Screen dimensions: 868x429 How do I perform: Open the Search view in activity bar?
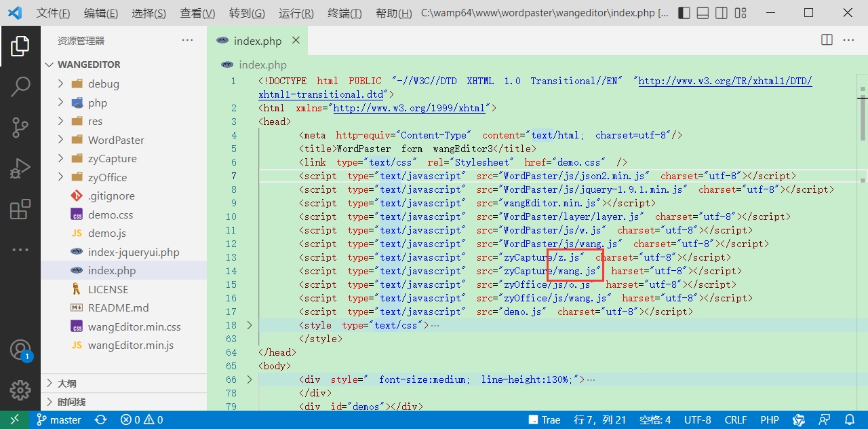click(20, 86)
